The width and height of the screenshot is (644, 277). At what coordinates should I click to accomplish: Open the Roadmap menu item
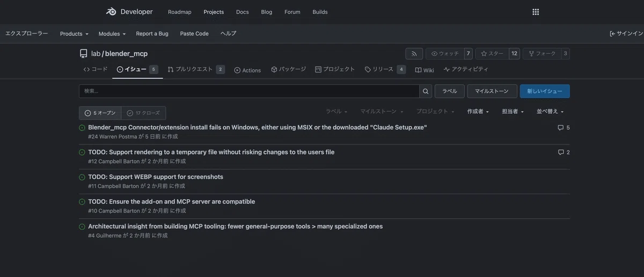[x=180, y=12]
